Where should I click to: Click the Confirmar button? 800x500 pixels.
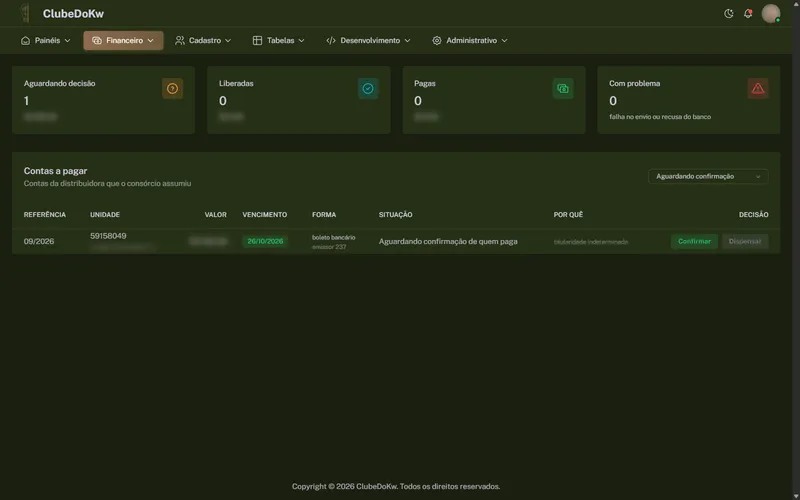(694, 241)
